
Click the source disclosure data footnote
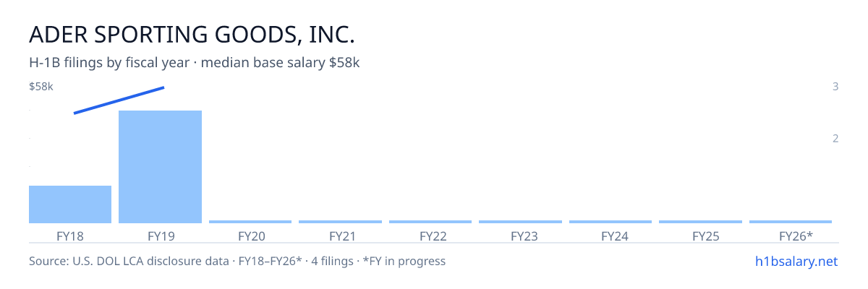tap(237, 261)
